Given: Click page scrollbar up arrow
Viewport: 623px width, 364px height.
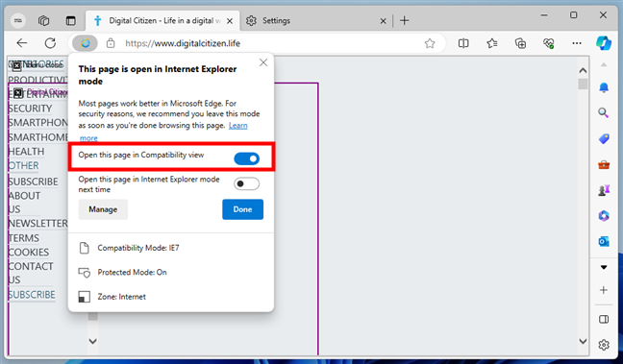Looking at the screenshot, I should pyautogui.click(x=583, y=71).
